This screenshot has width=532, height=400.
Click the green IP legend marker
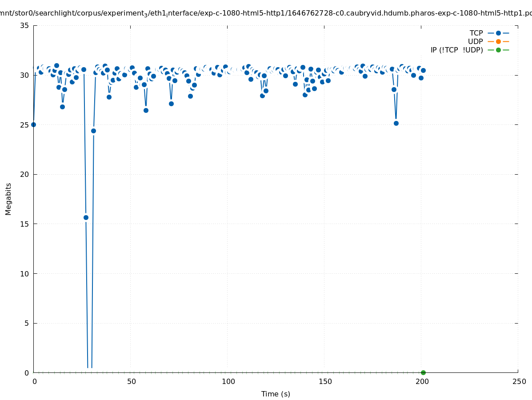[x=498, y=50]
